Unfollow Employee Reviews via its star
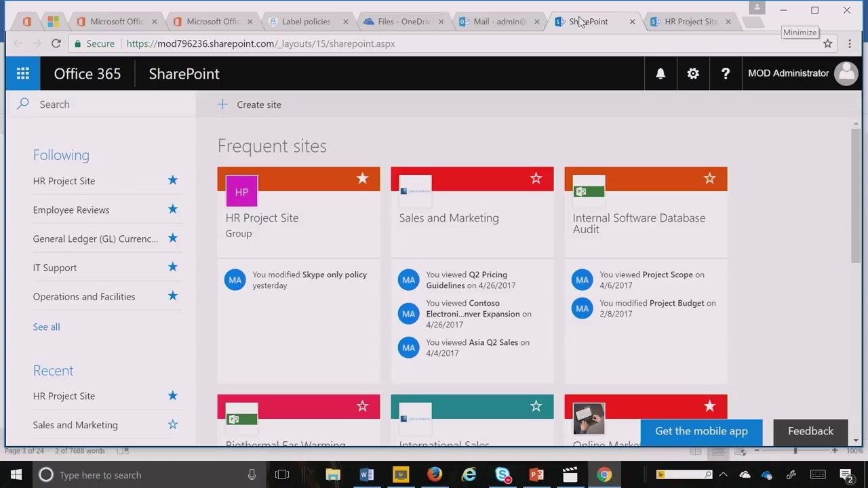 [x=173, y=209]
